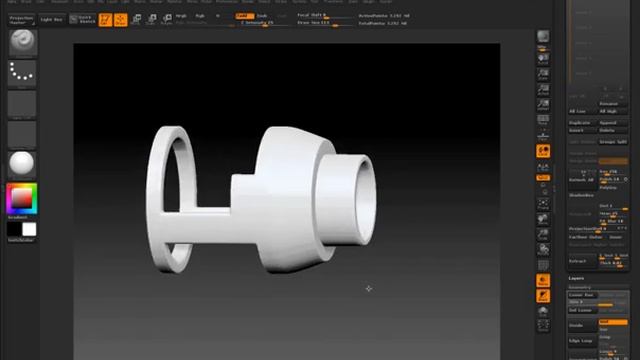Toggle the orange Local transformations icon
Screen dimensions: 640x360
pyautogui.click(x=543, y=151)
